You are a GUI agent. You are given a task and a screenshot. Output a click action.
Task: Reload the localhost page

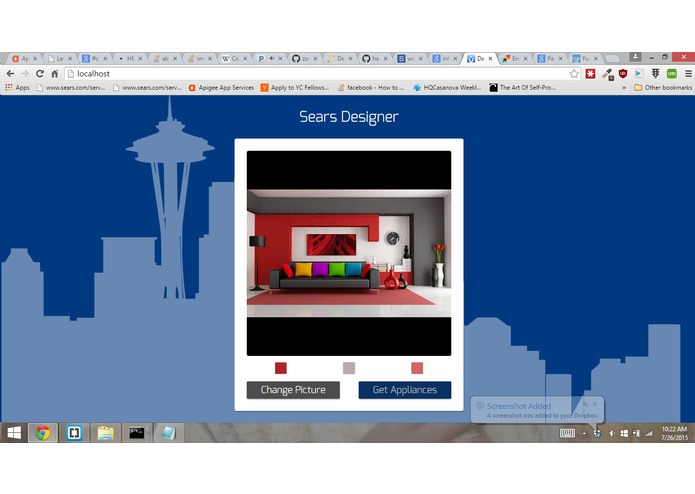40,74
